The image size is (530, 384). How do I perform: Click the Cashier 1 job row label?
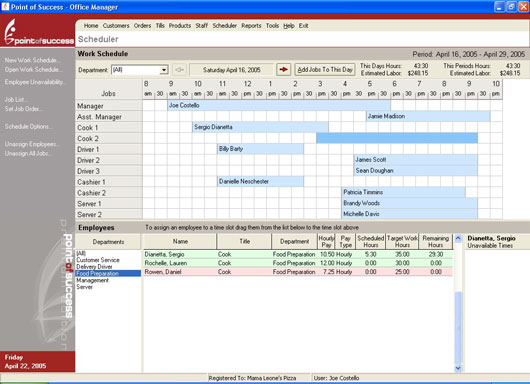109,182
